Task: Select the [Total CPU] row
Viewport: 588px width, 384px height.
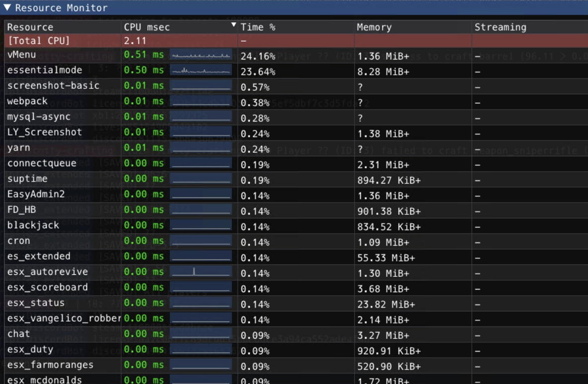Action: [38, 41]
